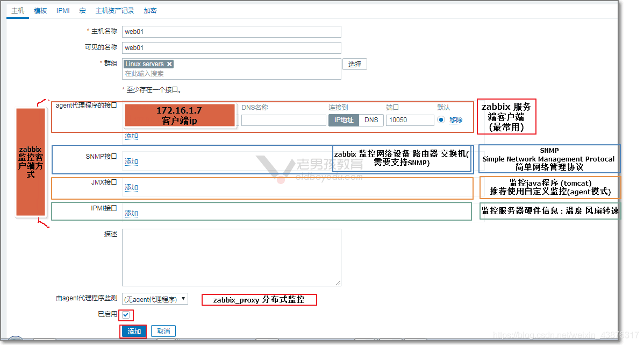Open the 主机资产记录 tab
Image resolution: width=644 pixels, height=345 pixels.
click(115, 11)
